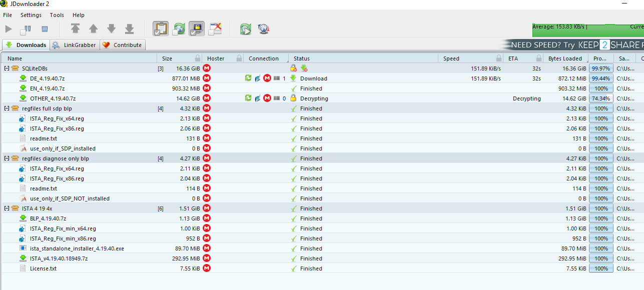Start all downloads with the play button

9,29
